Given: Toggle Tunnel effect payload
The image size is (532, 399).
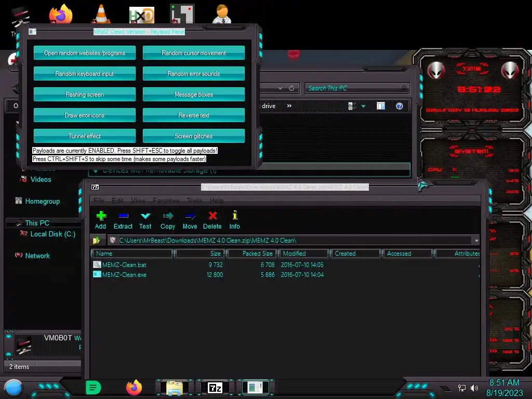Looking at the screenshot, I should 85,136.
